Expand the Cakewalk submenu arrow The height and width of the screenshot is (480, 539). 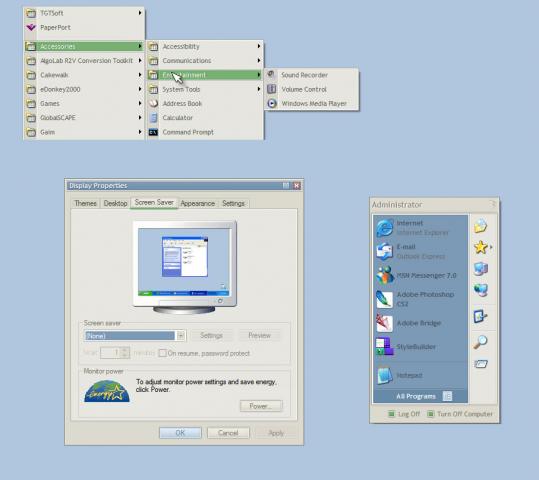140,75
